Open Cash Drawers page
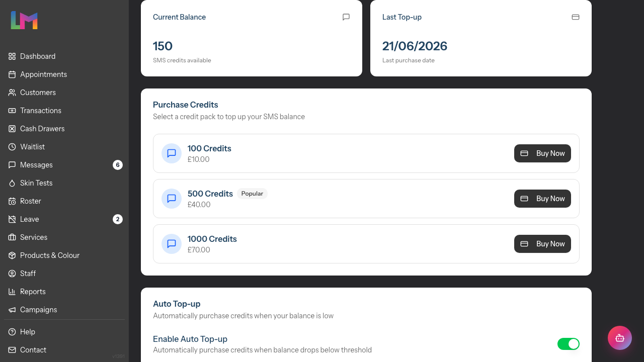The image size is (644, 362). tap(64, 129)
